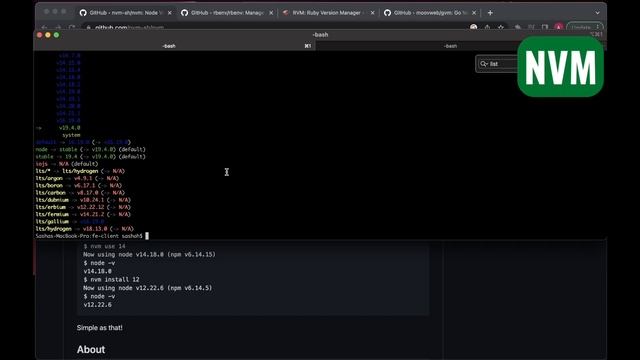Click the iojs N/A (default) line
The width and height of the screenshot is (640, 360).
pyautogui.click(x=67, y=164)
